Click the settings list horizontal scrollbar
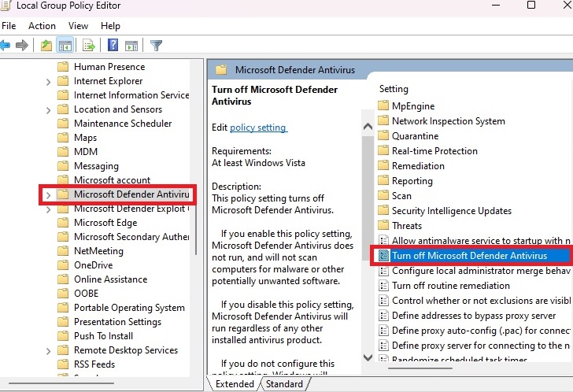 (420, 368)
